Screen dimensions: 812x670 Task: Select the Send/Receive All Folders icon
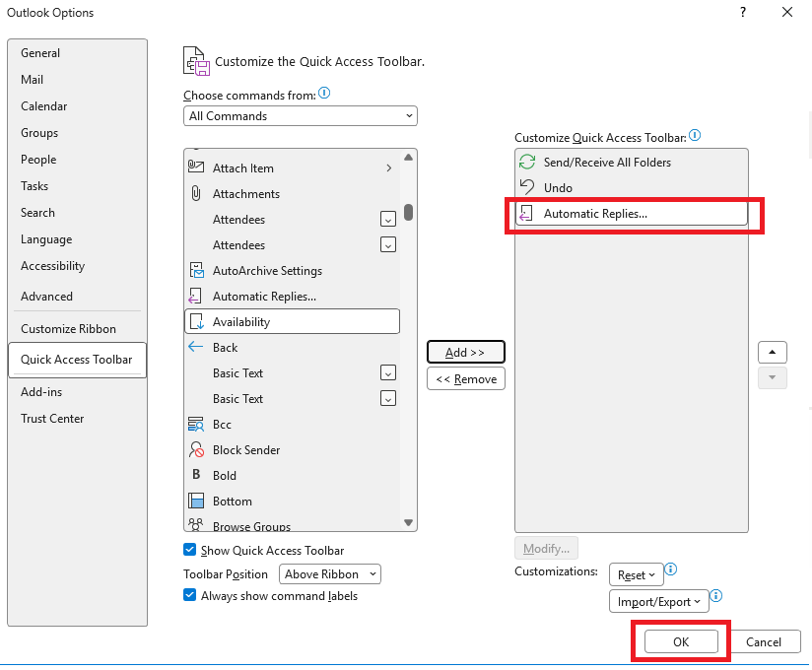pos(527,162)
